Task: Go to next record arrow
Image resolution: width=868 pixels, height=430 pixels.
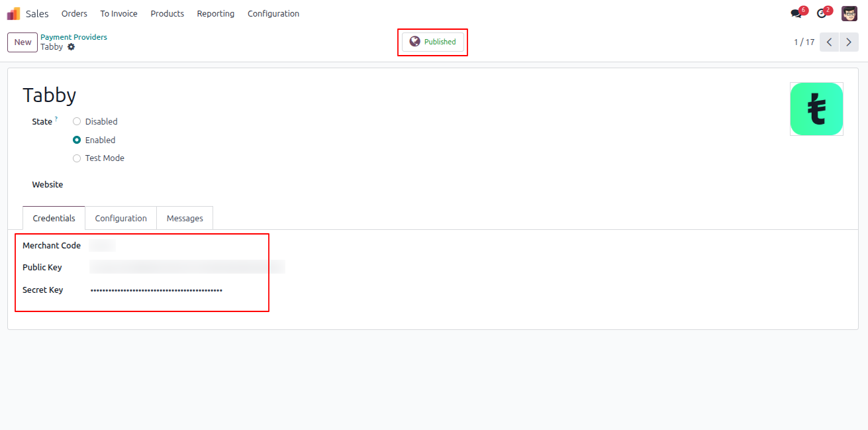Action: coord(849,42)
